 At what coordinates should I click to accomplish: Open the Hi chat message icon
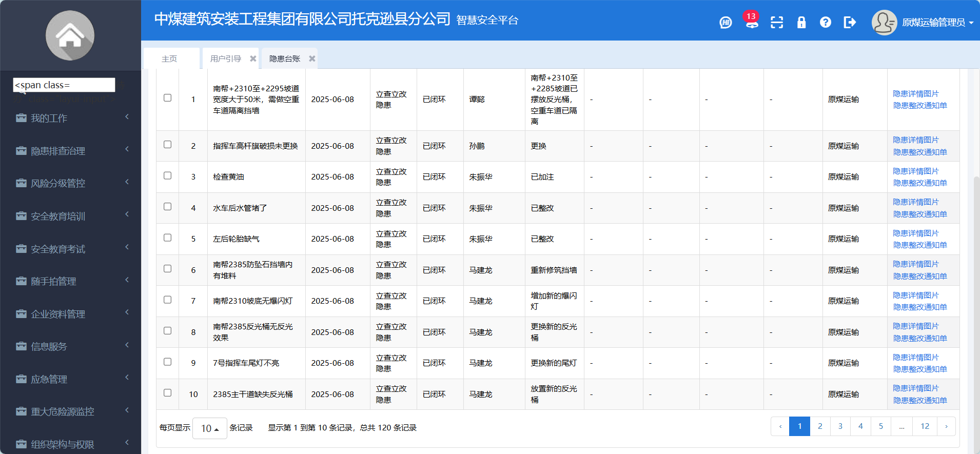coord(726,23)
